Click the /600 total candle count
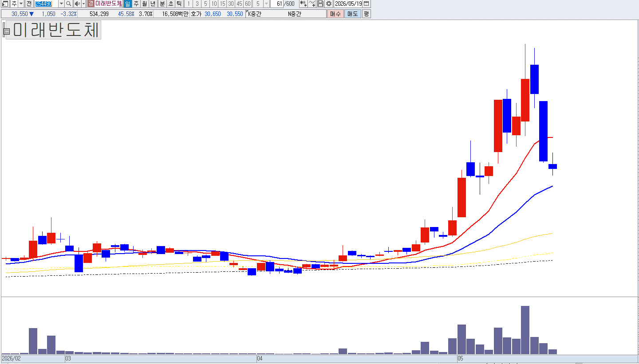Image resolution: width=639 pixels, height=364 pixels. [x=289, y=4]
